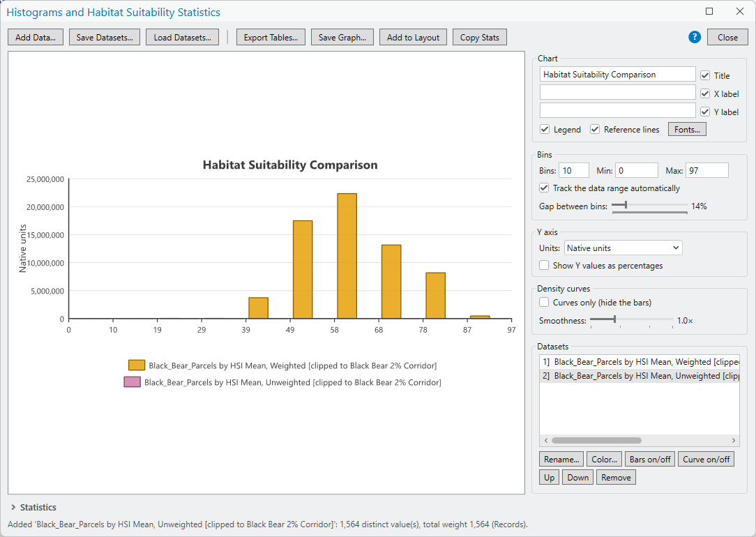The width and height of the screenshot is (756, 537).
Task: Click the datasets list left scroll arrow
Action: click(546, 440)
